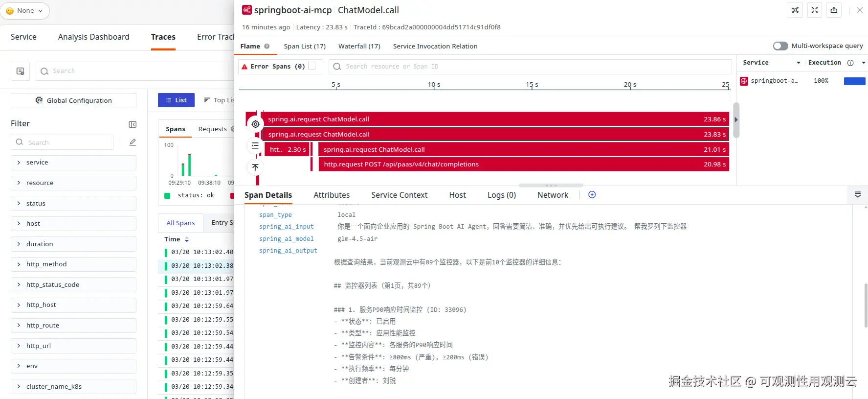Image resolution: width=868 pixels, height=399 pixels.
Task: Click the share/export trace icon
Action: (834, 10)
